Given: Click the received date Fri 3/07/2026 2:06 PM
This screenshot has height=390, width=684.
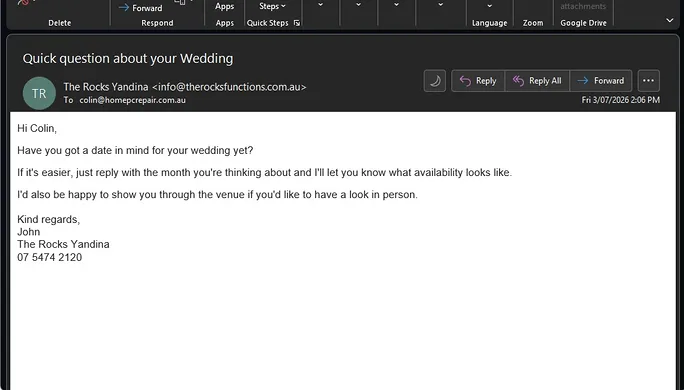Looking at the screenshot, I should click(x=620, y=100).
